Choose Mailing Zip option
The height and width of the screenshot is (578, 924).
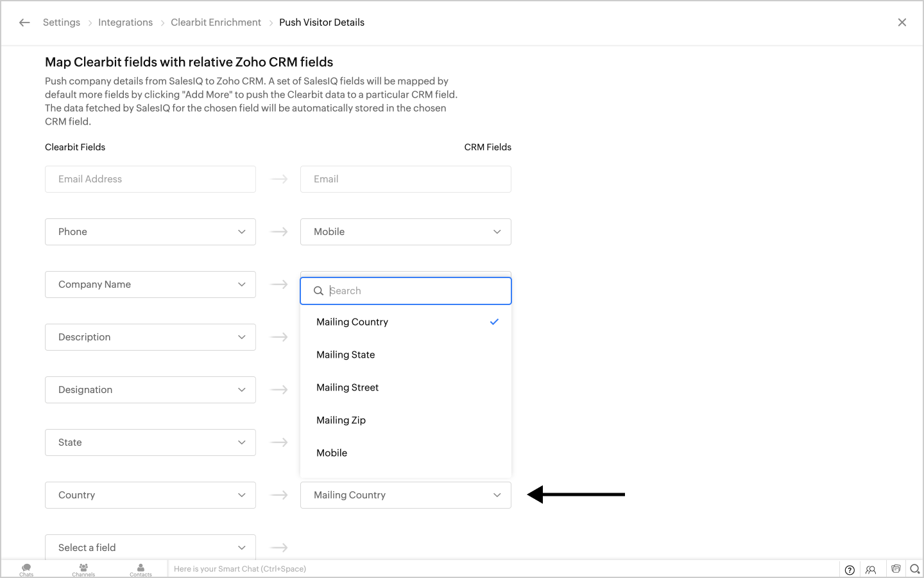341,420
